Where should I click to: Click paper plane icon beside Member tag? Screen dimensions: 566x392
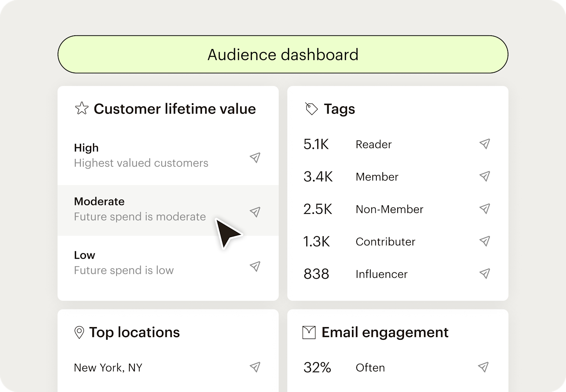tap(484, 176)
